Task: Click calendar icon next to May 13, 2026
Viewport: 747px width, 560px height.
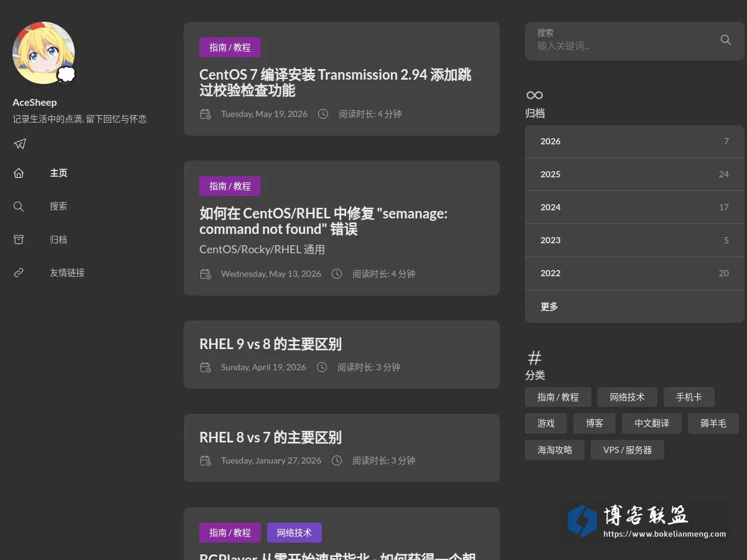Action: pyautogui.click(x=205, y=274)
